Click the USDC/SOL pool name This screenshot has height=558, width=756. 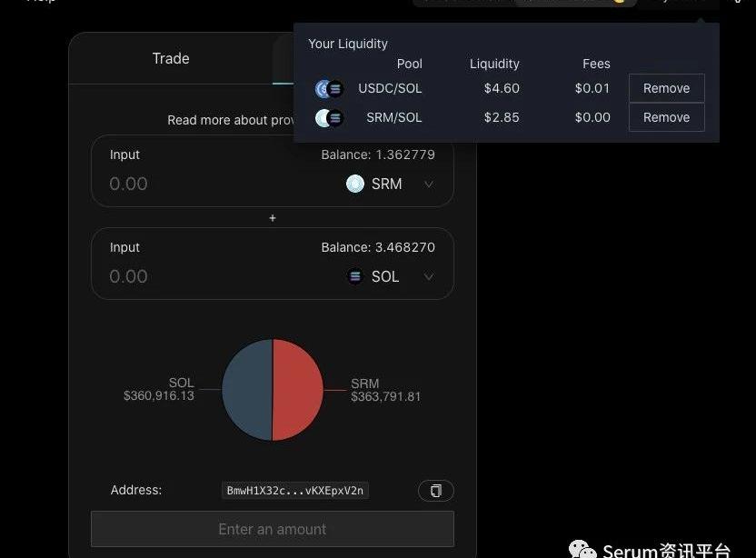coord(390,88)
